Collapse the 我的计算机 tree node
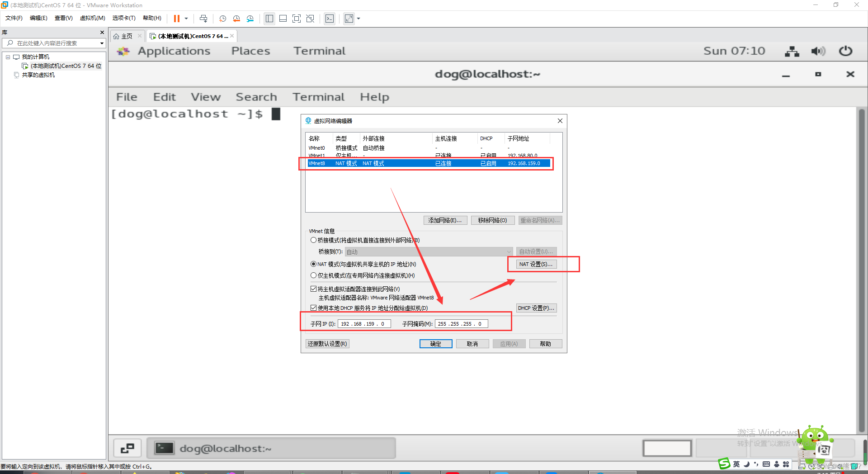This screenshot has width=868, height=474. point(8,57)
